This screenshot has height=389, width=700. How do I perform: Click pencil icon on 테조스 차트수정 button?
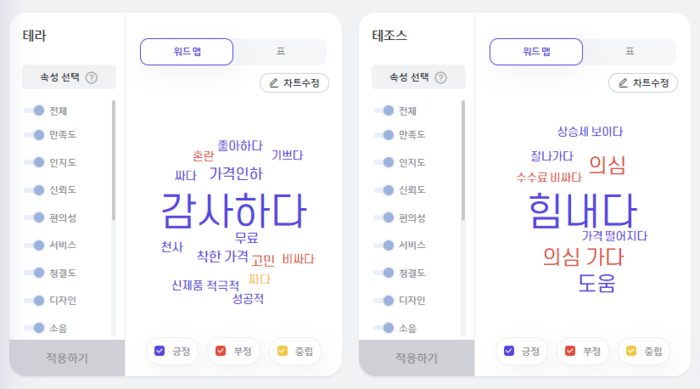click(623, 83)
